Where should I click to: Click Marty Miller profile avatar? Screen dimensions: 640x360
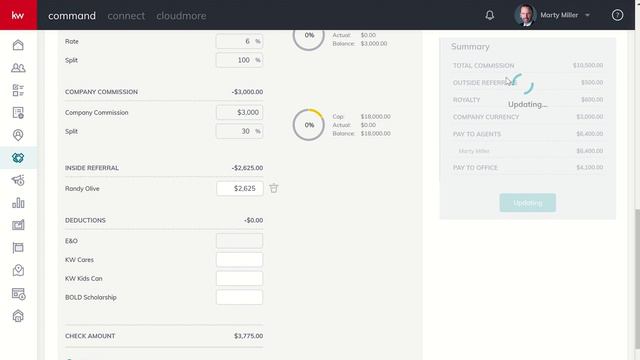[525, 15]
